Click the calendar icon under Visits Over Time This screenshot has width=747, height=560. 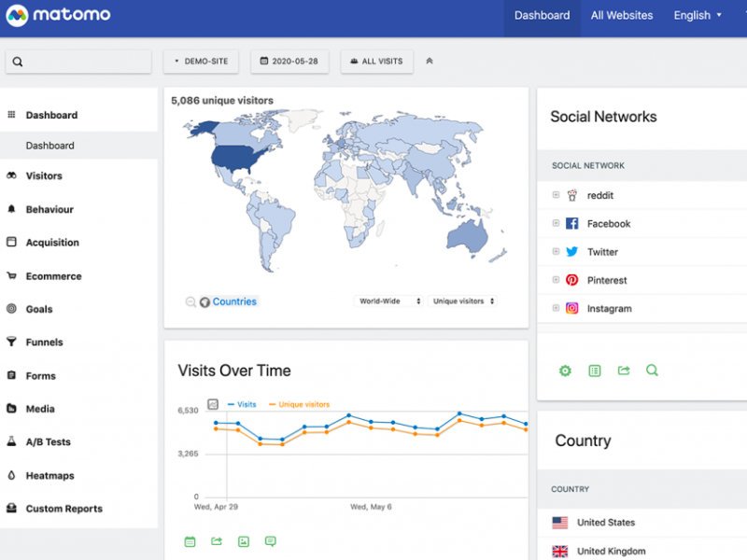tap(190, 541)
